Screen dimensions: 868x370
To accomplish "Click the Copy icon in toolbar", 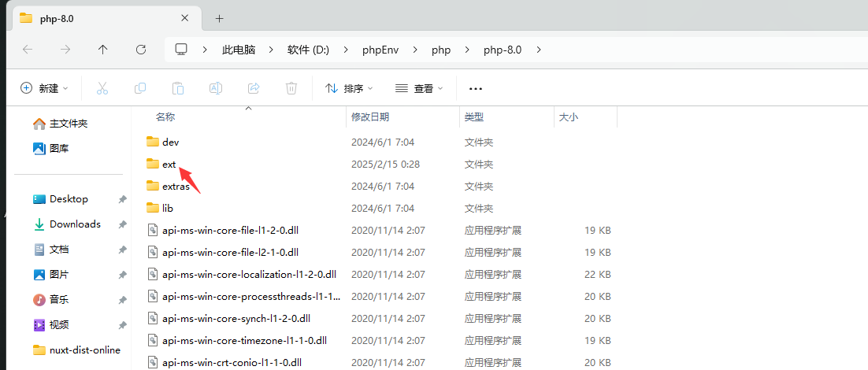I will click(x=140, y=88).
